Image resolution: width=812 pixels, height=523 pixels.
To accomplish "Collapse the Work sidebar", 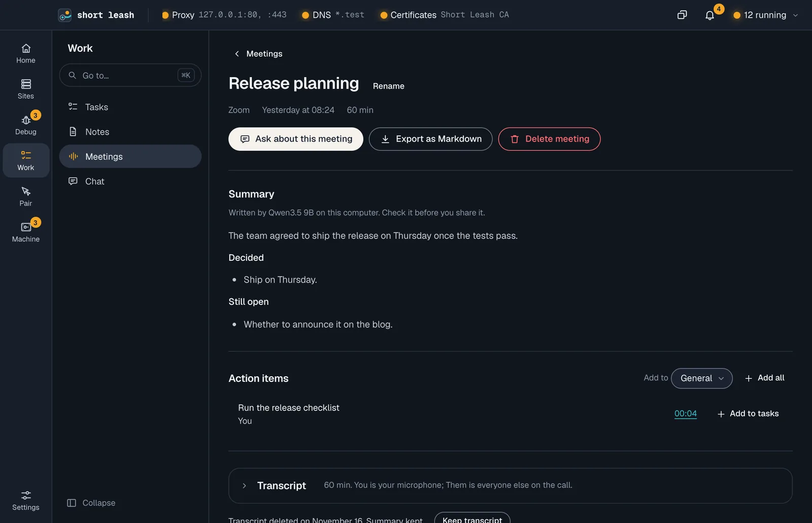I will point(91,503).
